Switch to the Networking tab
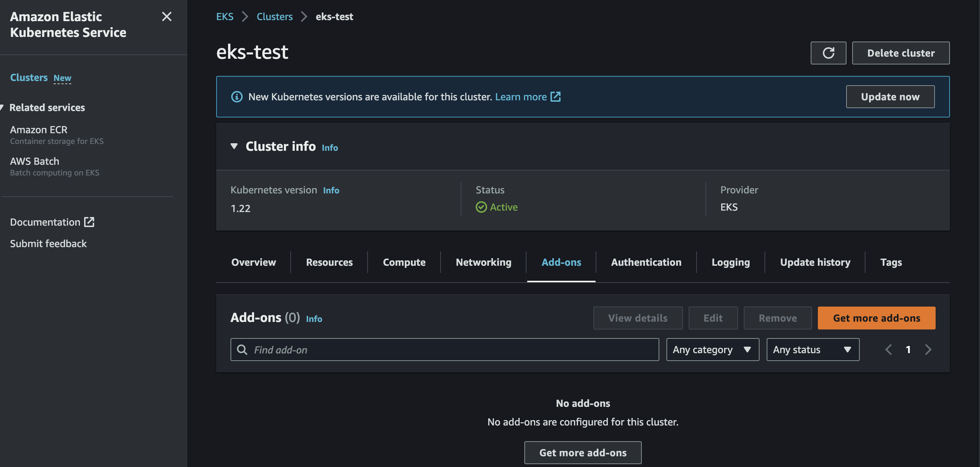Image resolution: width=980 pixels, height=467 pixels. pyautogui.click(x=483, y=262)
